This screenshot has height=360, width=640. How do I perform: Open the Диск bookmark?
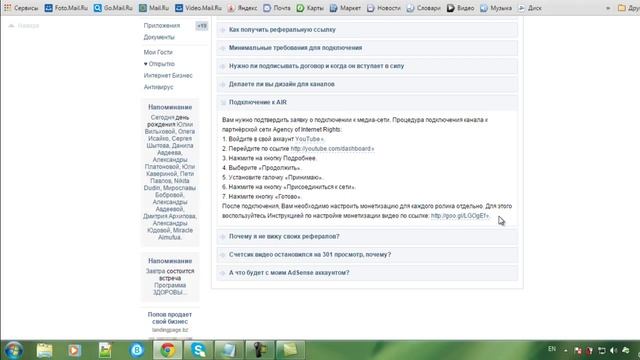point(530,8)
